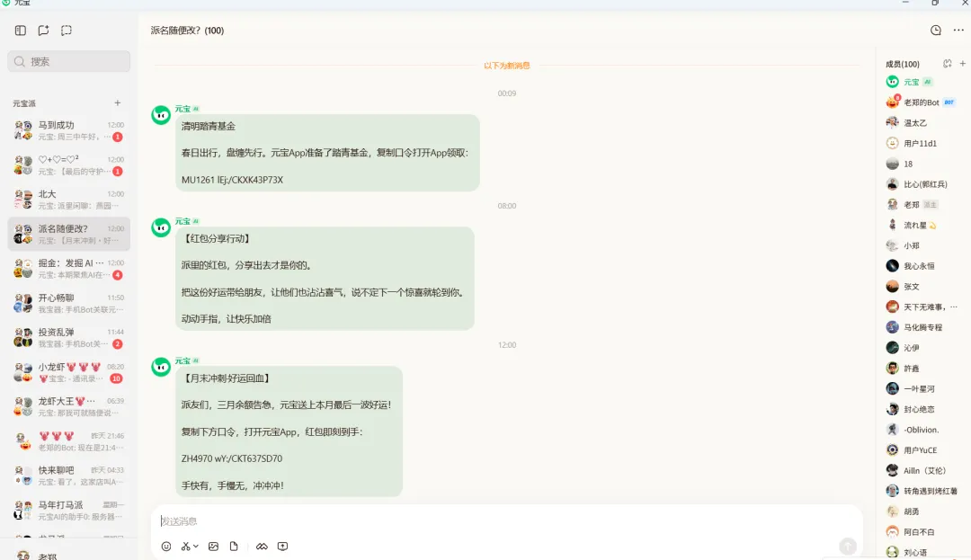Focus the 搜索 search field
971x560 pixels.
coord(68,61)
